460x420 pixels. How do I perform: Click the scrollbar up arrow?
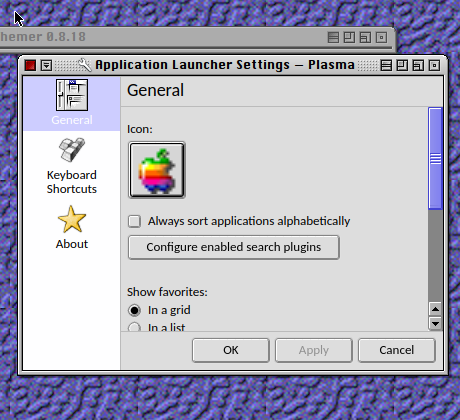tap(435, 309)
